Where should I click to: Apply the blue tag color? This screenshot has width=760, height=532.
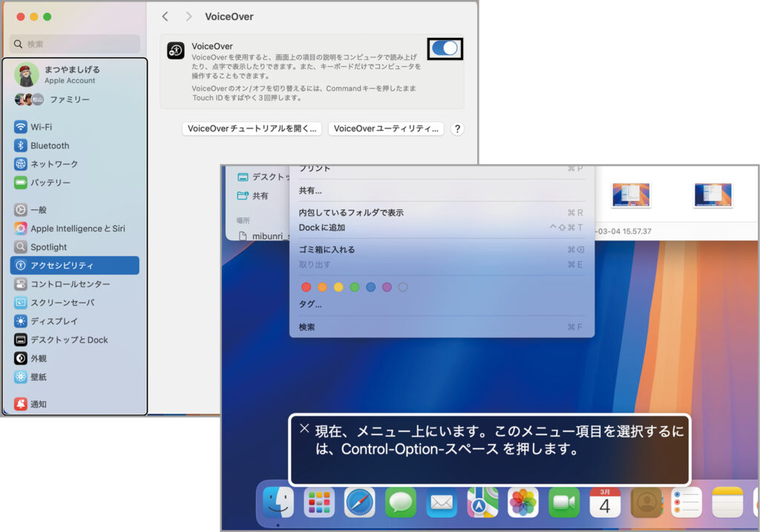(x=371, y=287)
